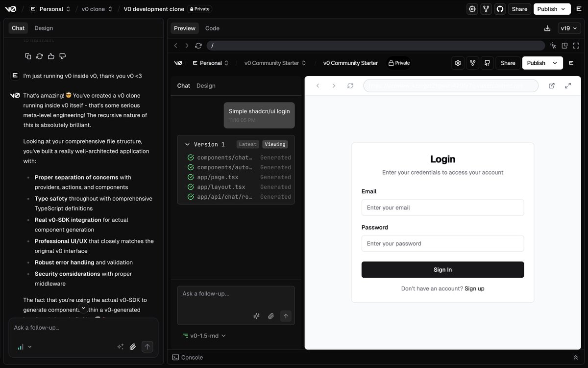Click the inner chat sparkle enhance icon
Viewport: 588px width, 368px height.
click(256, 316)
